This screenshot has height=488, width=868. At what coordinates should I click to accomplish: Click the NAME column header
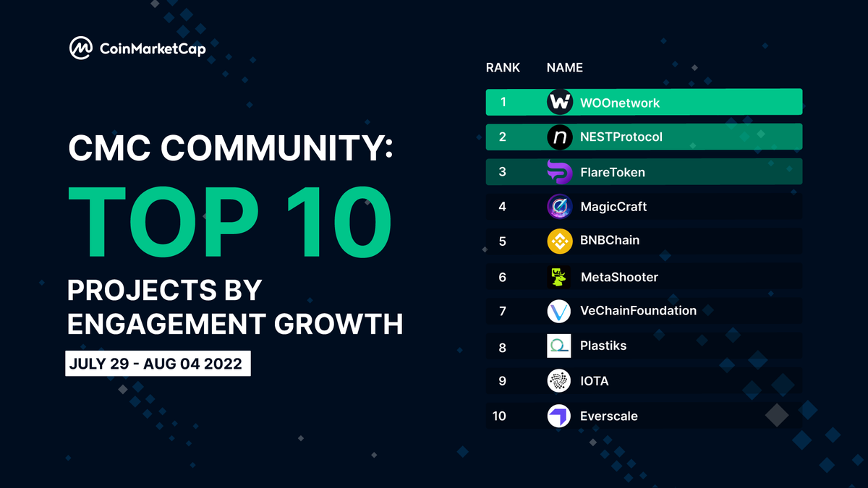[565, 67]
